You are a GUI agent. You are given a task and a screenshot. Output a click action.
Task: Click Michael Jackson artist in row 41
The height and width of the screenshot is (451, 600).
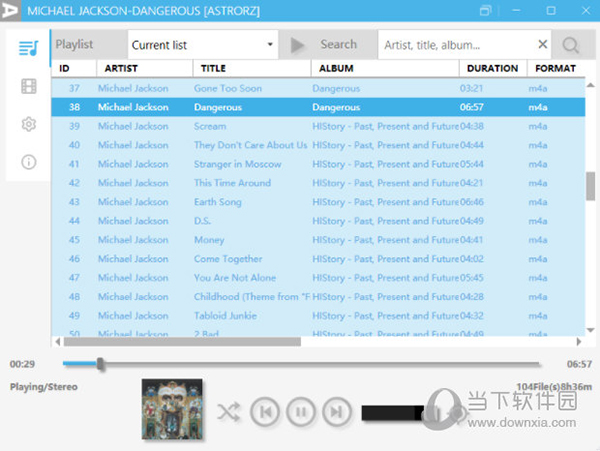[x=133, y=164]
